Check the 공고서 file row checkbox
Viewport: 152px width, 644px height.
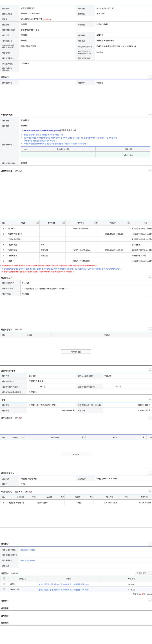4,584
